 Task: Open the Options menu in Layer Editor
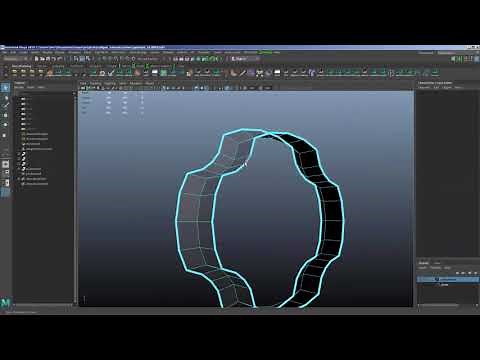[435, 268]
